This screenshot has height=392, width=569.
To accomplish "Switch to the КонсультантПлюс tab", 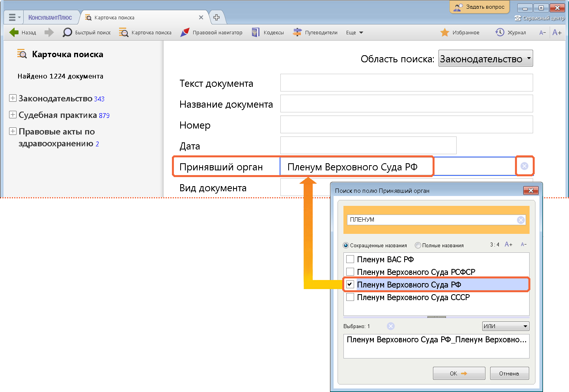I will (x=50, y=17).
